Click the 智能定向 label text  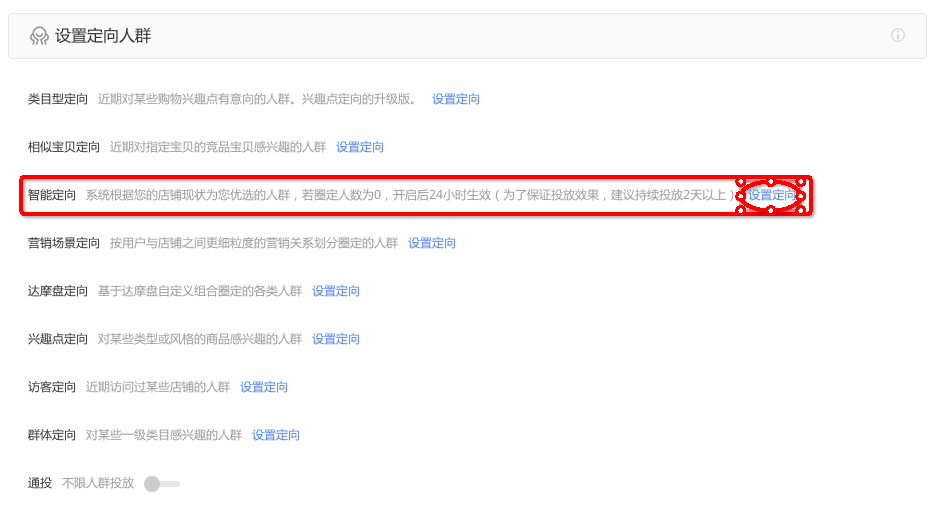click(x=52, y=195)
